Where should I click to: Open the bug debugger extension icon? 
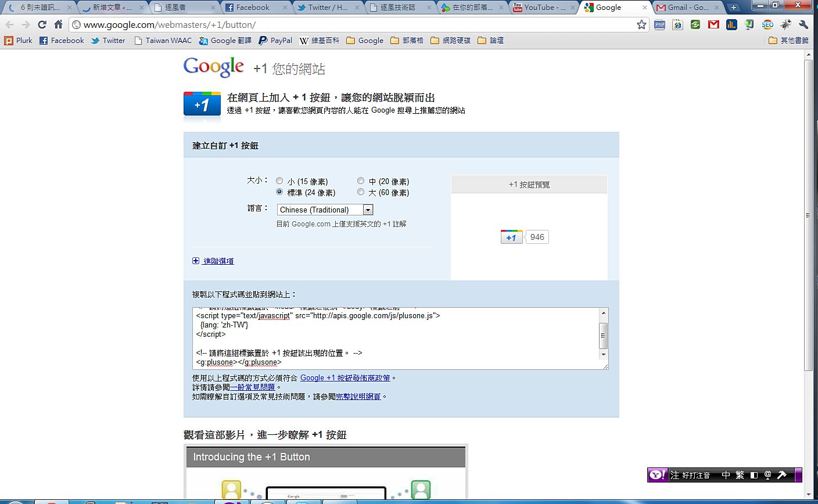click(785, 24)
